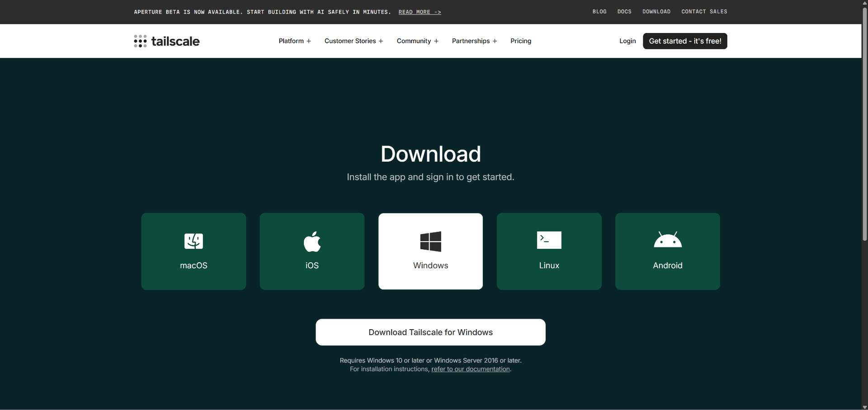Screen dimensions: 868x410
Task: Open the refer to our documentation link
Action: (x=471, y=369)
